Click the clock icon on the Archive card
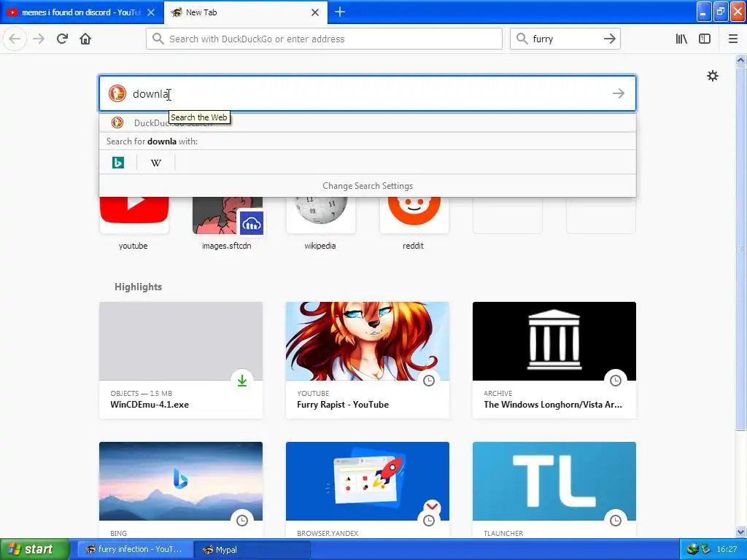The height and width of the screenshot is (560, 747). click(616, 381)
